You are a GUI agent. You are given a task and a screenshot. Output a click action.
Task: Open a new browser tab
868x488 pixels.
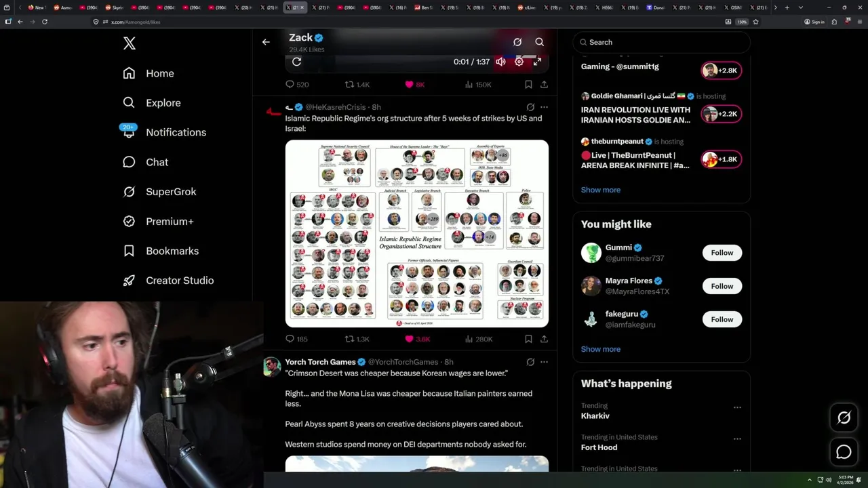(787, 7)
